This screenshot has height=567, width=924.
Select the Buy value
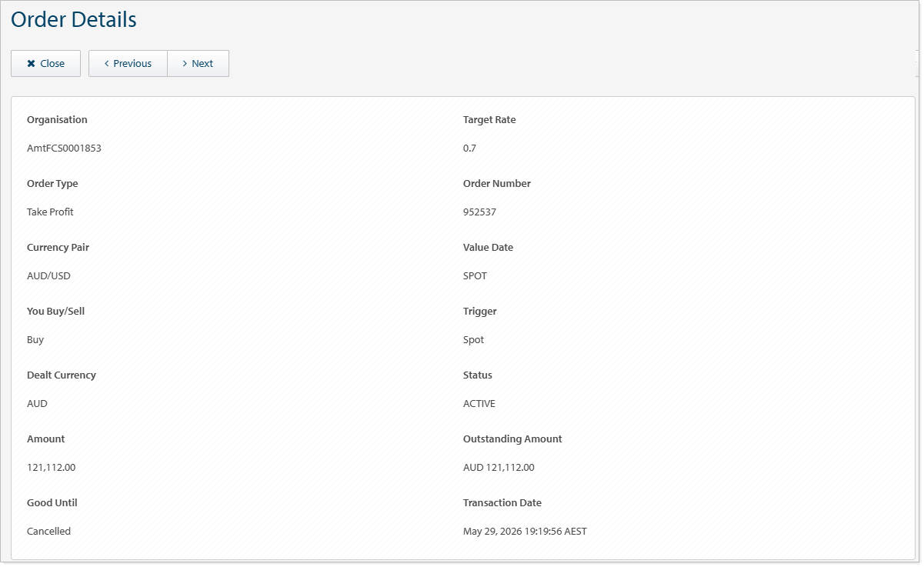coord(35,340)
